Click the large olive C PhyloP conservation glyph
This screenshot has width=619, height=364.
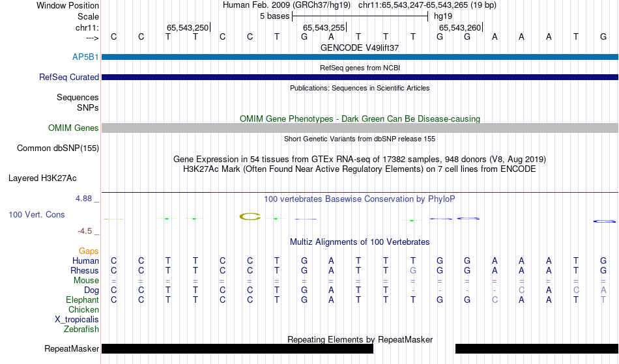pos(250,216)
